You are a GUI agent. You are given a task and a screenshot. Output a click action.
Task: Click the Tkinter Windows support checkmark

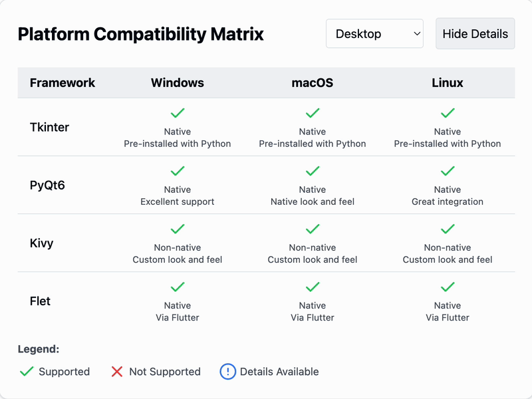pyautogui.click(x=178, y=114)
